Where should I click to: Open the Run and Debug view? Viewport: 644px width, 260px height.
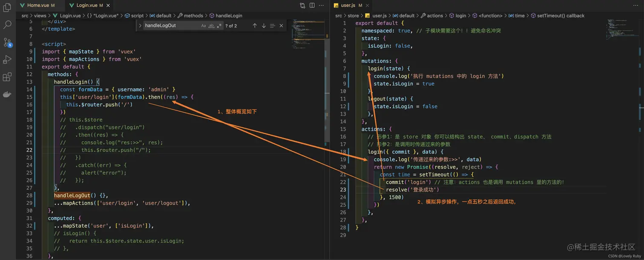(x=7, y=59)
